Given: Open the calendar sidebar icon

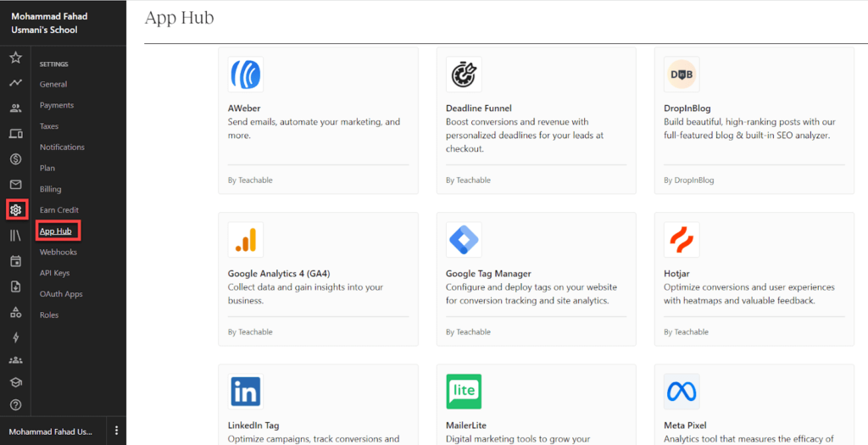Looking at the screenshot, I should click(x=15, y=261).
